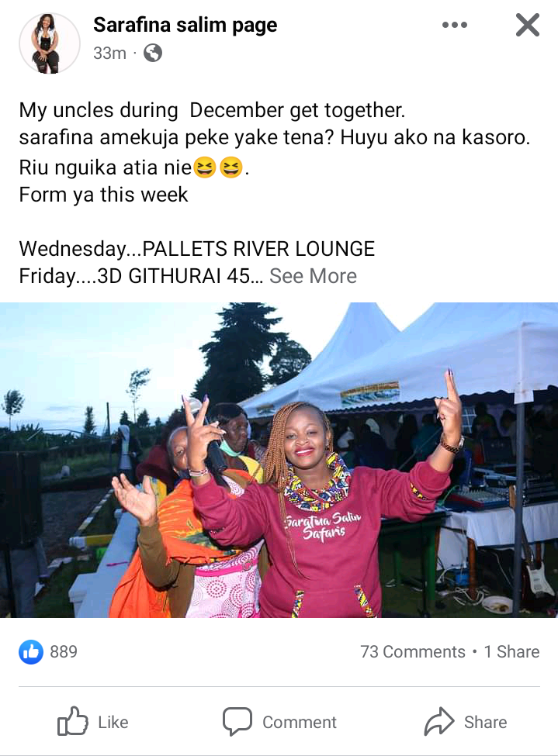Expand post text with See More
558x756 pixels.
[313, 276]
